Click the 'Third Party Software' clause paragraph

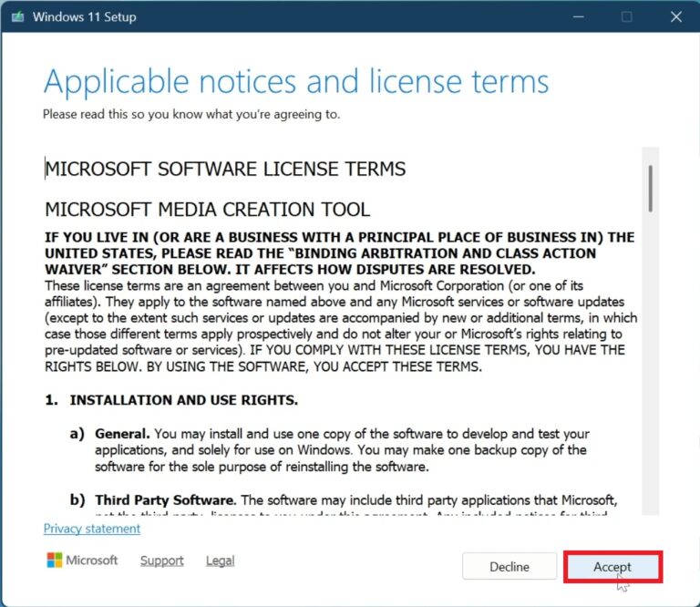pos(356,500)
